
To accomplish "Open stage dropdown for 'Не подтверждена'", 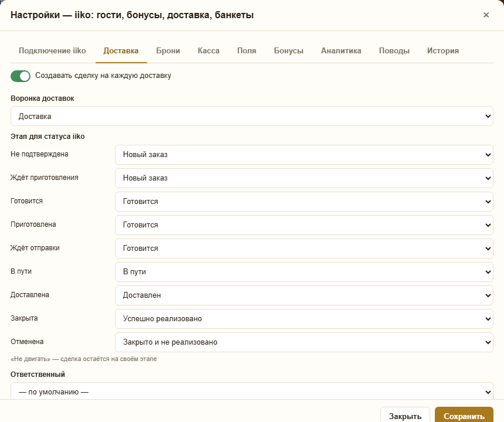I will coord(304,155).
